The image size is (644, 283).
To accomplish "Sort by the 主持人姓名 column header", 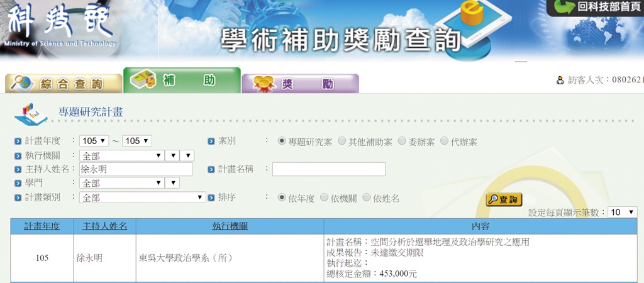I will (105, 226).
